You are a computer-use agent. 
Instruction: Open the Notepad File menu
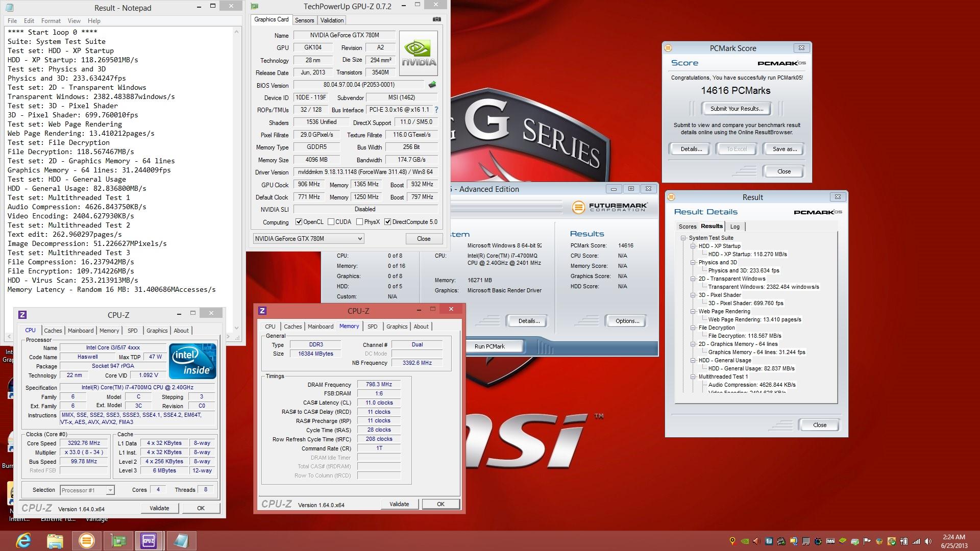tap(12, 21)
